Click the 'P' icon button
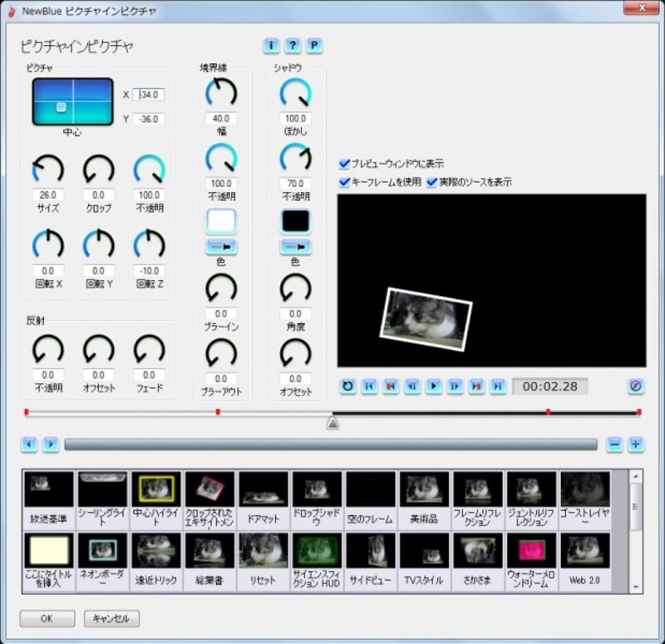This screenshot has width=665, height=644. [314, 45]
